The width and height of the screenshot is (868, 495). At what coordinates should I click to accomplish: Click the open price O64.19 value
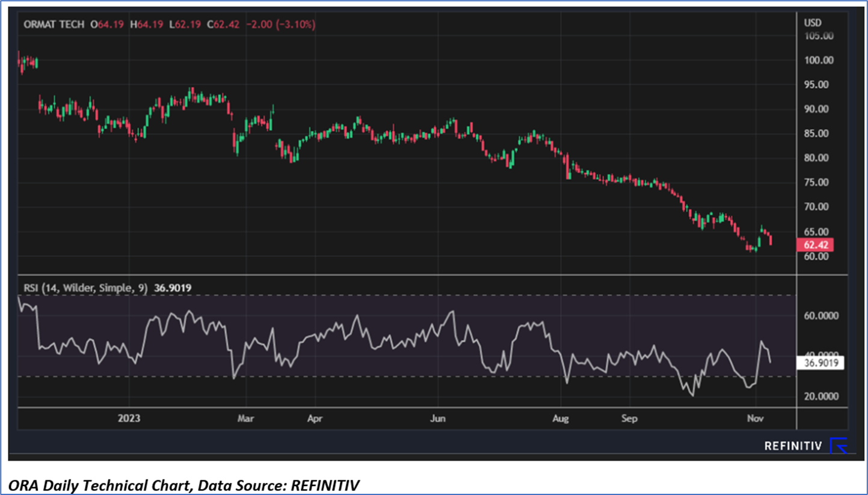click(108, 25)
